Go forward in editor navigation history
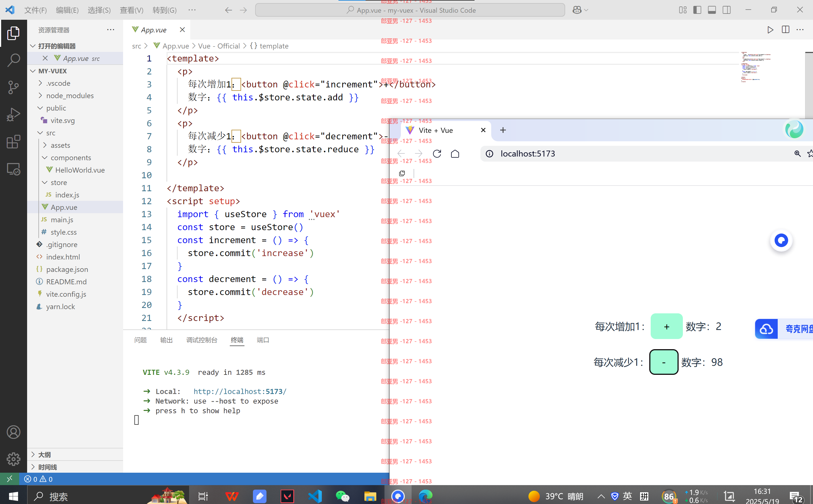 [x=244, y=10]
